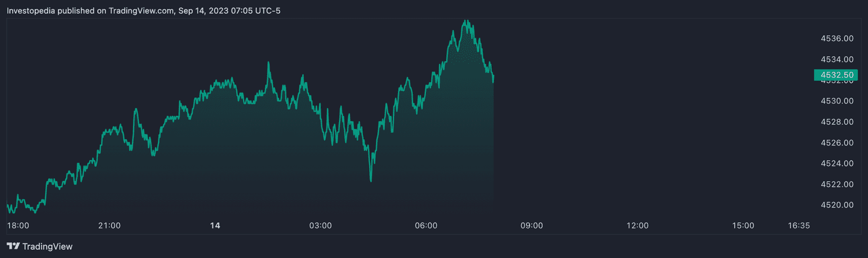Screen dimensions: 868x258
Task: Open the TradingView wordmark link
Action: pos(47,246)
